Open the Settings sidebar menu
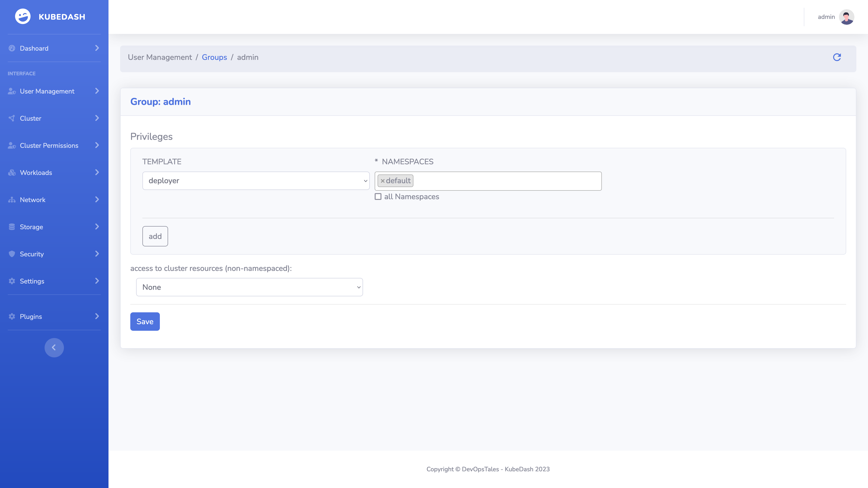This screenshot has width=868, height=488. [32, 281]
